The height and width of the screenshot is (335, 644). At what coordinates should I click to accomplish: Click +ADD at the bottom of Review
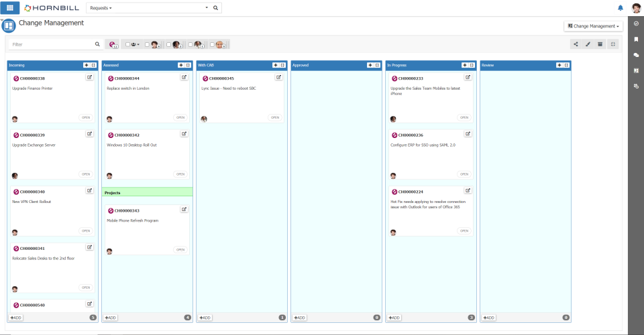(x=489, y=318)
